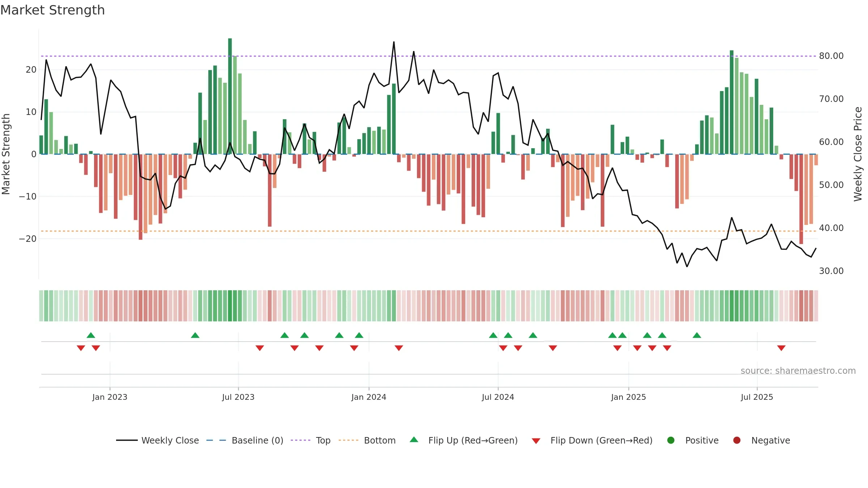Click the black Weekly Close line sample in legend
This screenshot has height=488, width=868.
pos(127,440)
